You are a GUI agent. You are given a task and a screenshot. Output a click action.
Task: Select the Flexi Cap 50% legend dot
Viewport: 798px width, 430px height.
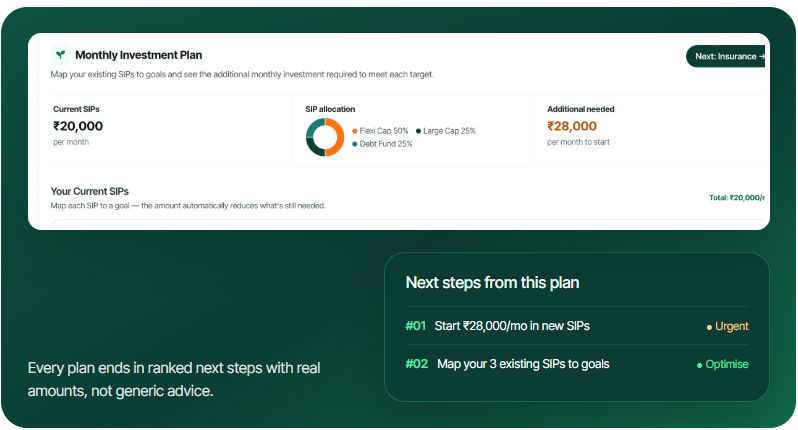[x=355, y=131]
